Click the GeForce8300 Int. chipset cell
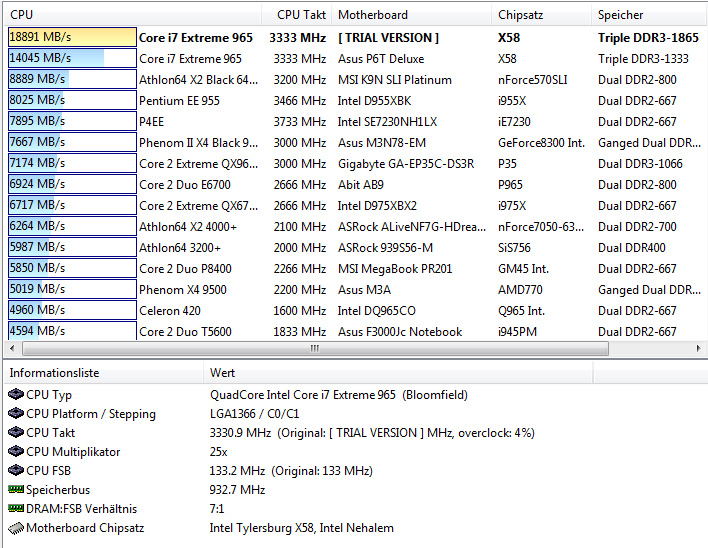This screenshot has width=708, height=548. click(x=541, y=143)
